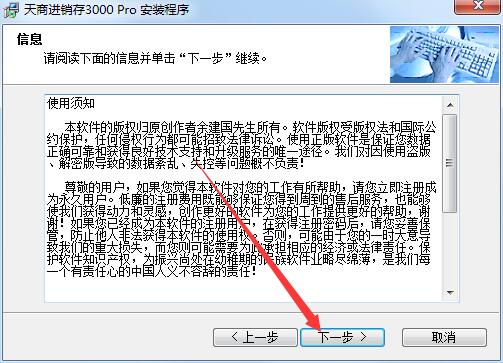503x363 pixels.
Task: Click the paragraph starting 尊敬的用户
Action: [x=242, y=229]
